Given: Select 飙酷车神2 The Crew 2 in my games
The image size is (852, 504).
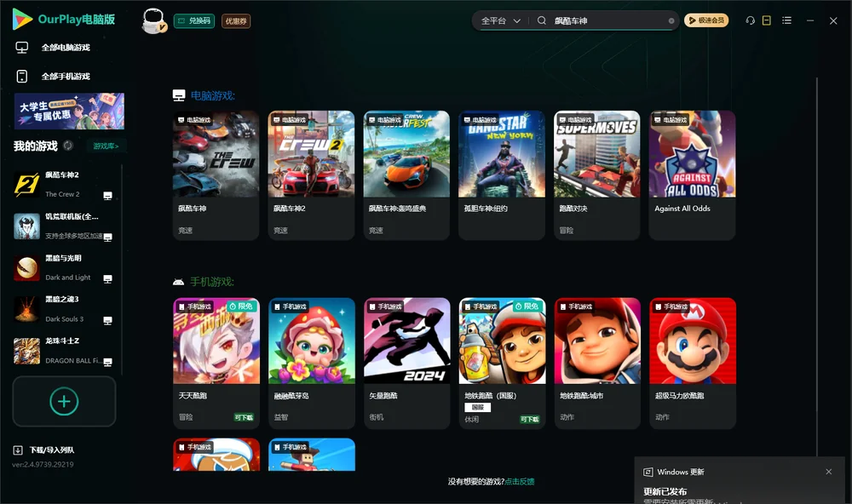Looking at the screenshot, I should pos(64,185).
